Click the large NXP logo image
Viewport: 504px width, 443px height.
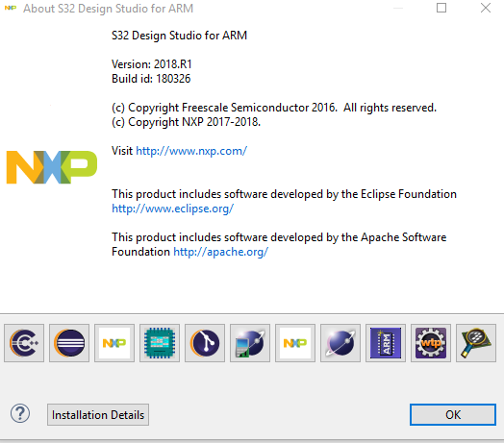click(x=51, y=167)
